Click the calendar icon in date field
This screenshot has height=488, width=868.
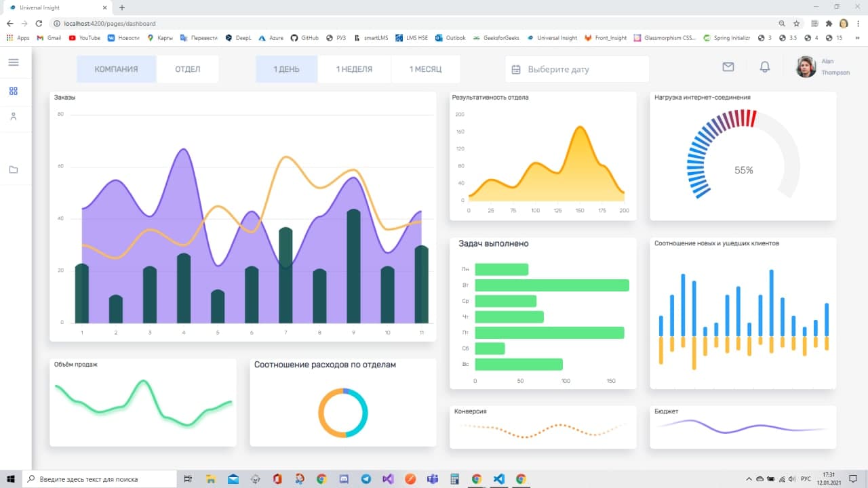point(516,69)
